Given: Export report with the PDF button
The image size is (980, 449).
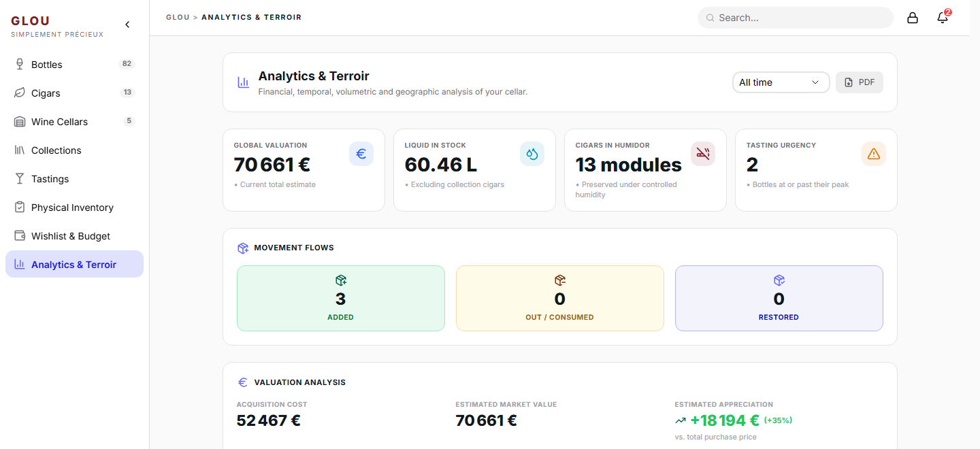Looking at the screenshot, I should [860, 82].
